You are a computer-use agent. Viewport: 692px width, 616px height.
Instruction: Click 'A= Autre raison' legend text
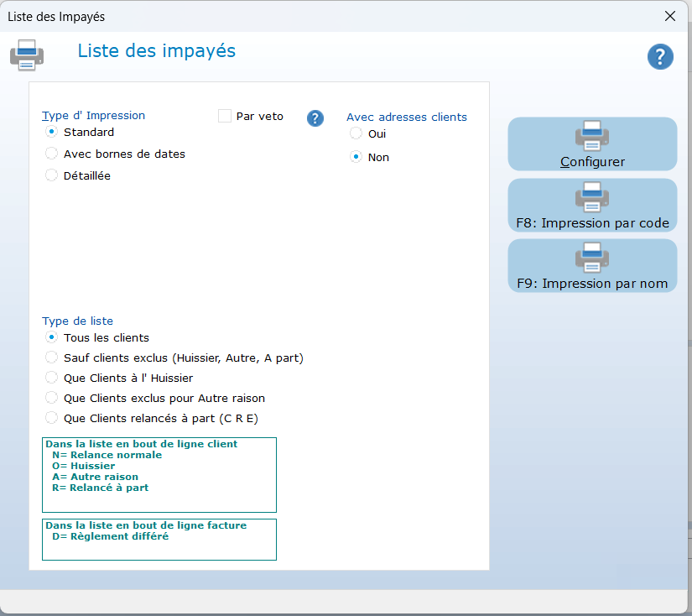pyautogui.click(x=95, y=477)
